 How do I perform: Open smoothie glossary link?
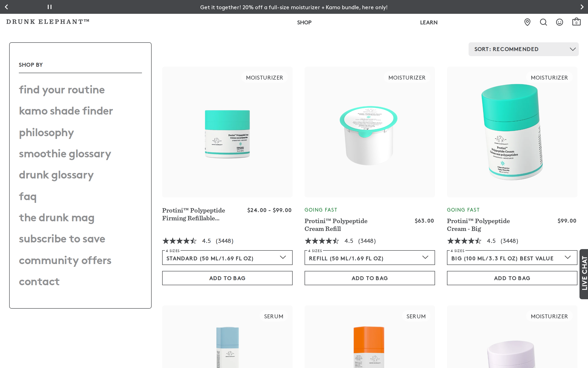click(x=65, y=154)
